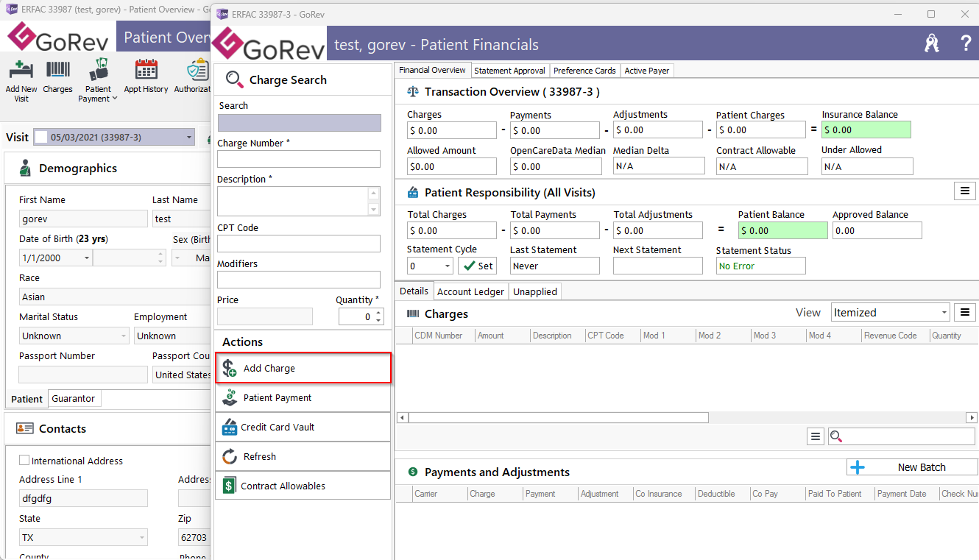
Task: Increase Quantity stepper value
Action: [x=378, y=313]
